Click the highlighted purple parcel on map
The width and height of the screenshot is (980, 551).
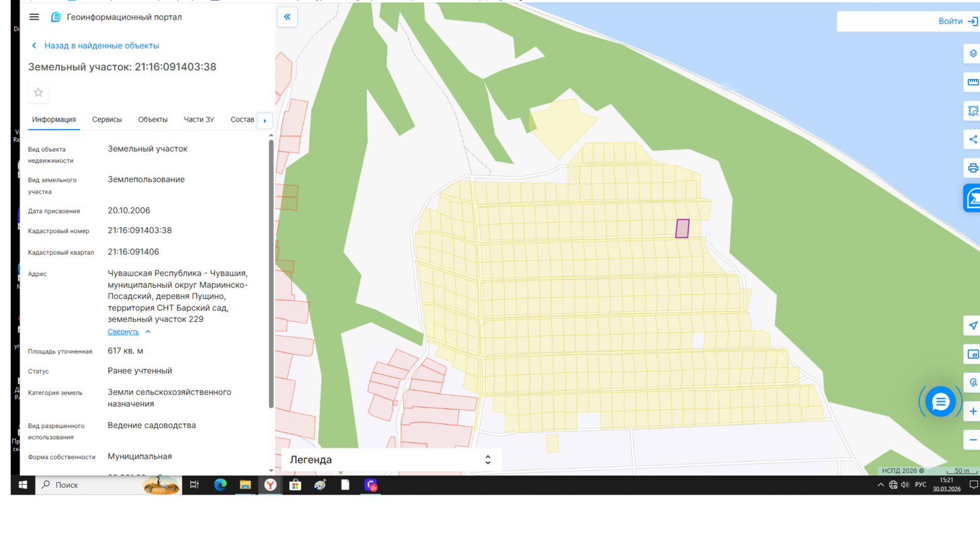pos(682,228)
